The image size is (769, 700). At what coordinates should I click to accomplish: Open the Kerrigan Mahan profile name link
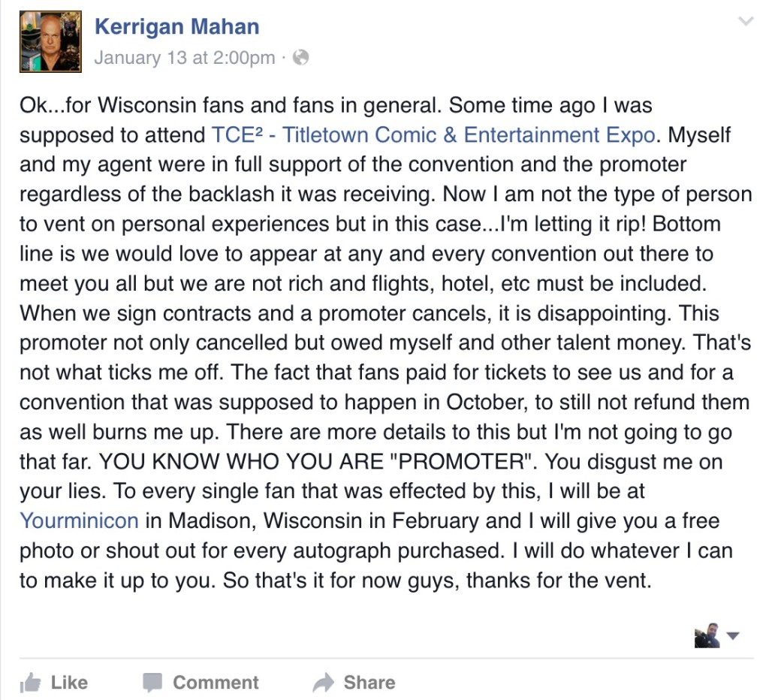[x=176, y=26]
